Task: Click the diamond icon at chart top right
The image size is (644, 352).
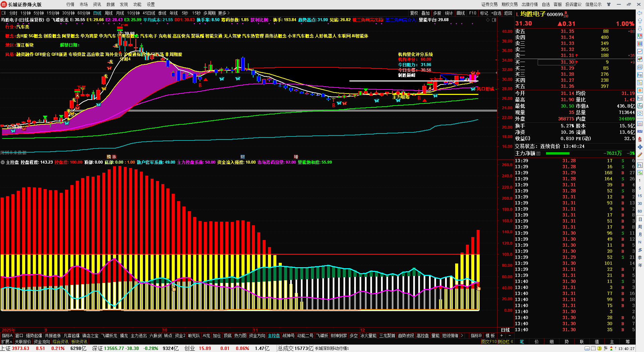Action: pyautogui.click(x=488, y=20)
